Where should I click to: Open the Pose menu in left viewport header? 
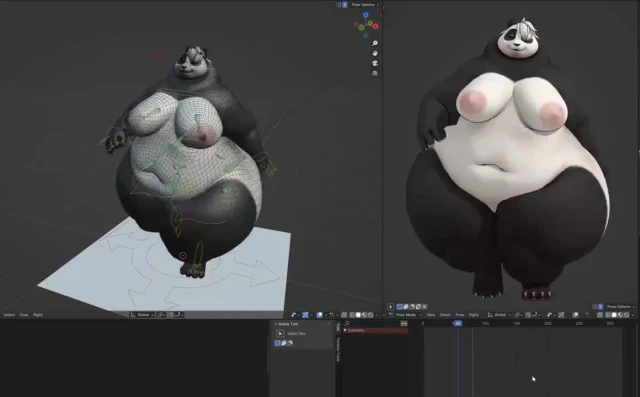pos(24,315)
